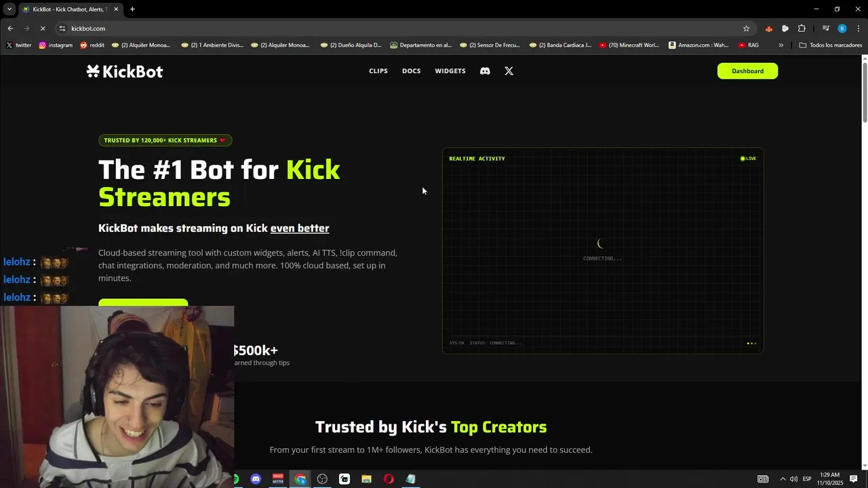Open the Chrome three-dot menu
The height and width of the screenshot is (488, 868).
click(x=859, y=28)
